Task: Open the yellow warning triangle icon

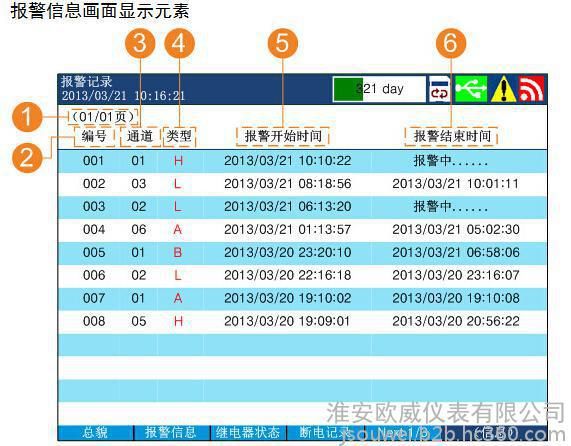Action: (x=503, y=89)
